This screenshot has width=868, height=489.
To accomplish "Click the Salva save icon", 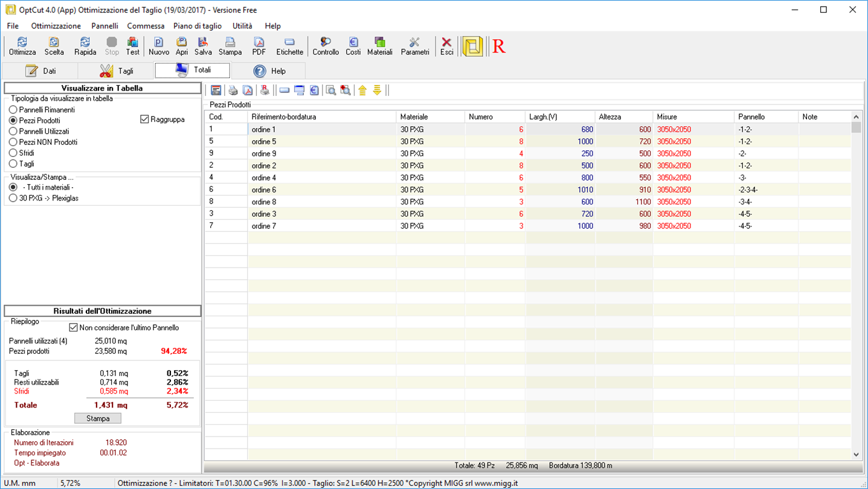I will click(x=203, y=46).
